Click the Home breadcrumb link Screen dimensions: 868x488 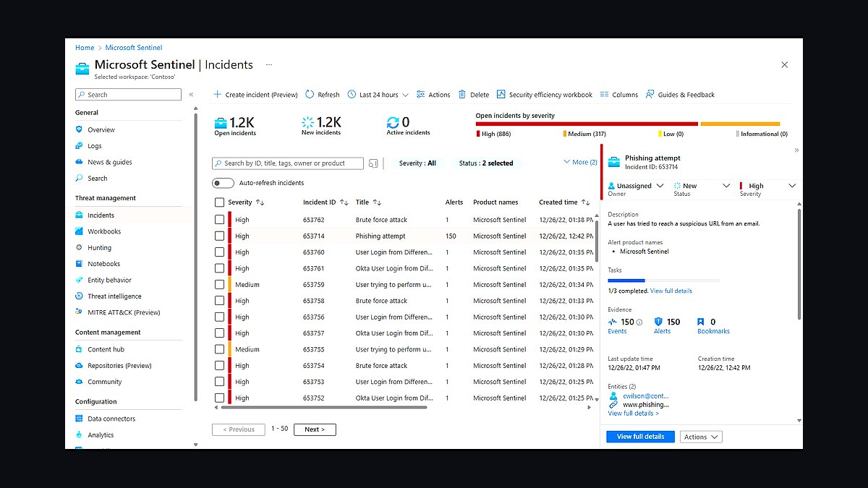85,48
